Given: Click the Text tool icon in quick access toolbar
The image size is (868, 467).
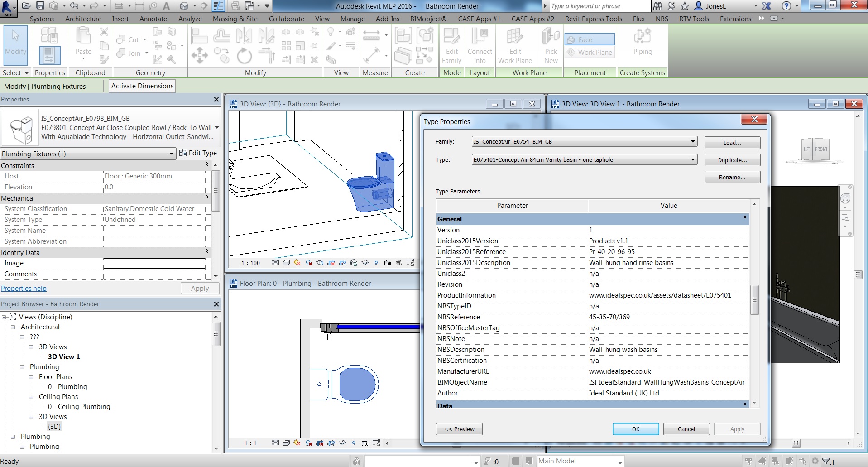Looking at the screenshot, I should coord(166,6).
